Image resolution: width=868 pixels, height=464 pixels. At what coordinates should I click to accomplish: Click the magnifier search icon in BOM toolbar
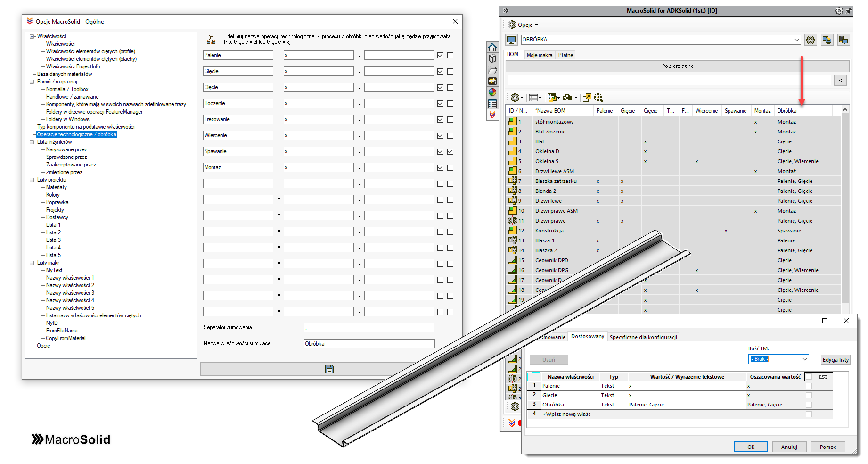pos(598,98)
